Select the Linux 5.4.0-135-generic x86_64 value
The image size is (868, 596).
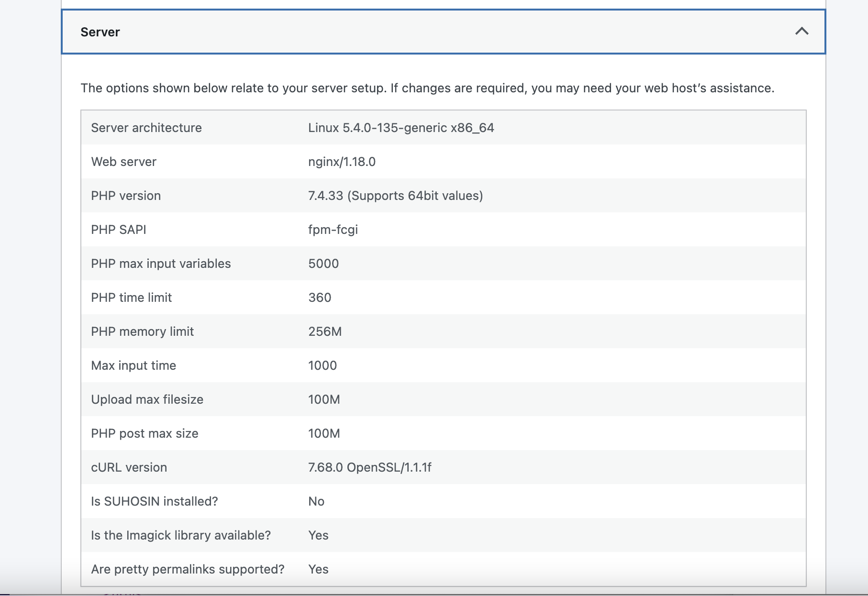tap(401, 128)
